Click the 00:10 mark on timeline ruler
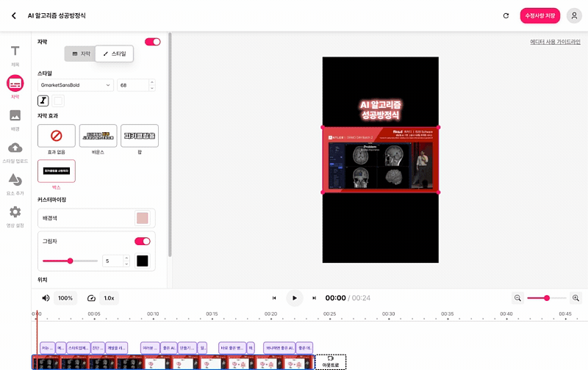 click(x=153, y=314)
